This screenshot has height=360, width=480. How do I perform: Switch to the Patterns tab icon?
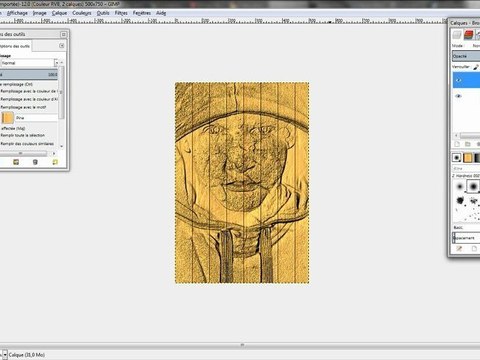[x=468, y=157]
